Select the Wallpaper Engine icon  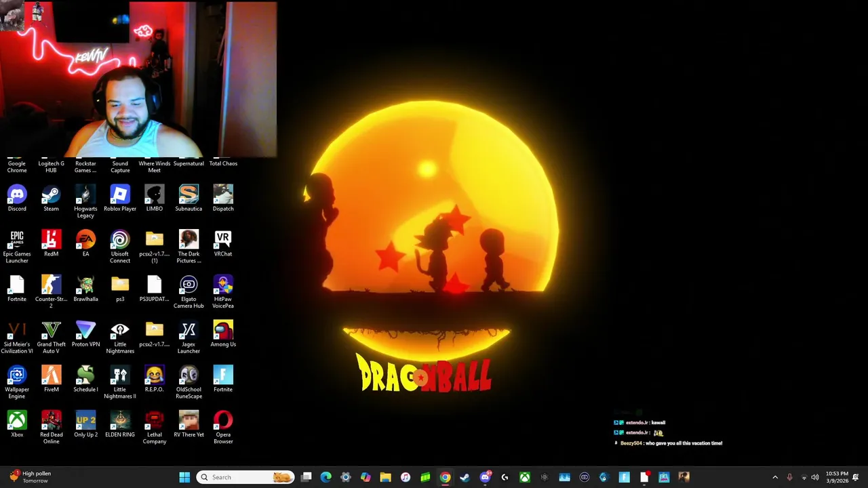pyautogui.click(x=17, y=382)
